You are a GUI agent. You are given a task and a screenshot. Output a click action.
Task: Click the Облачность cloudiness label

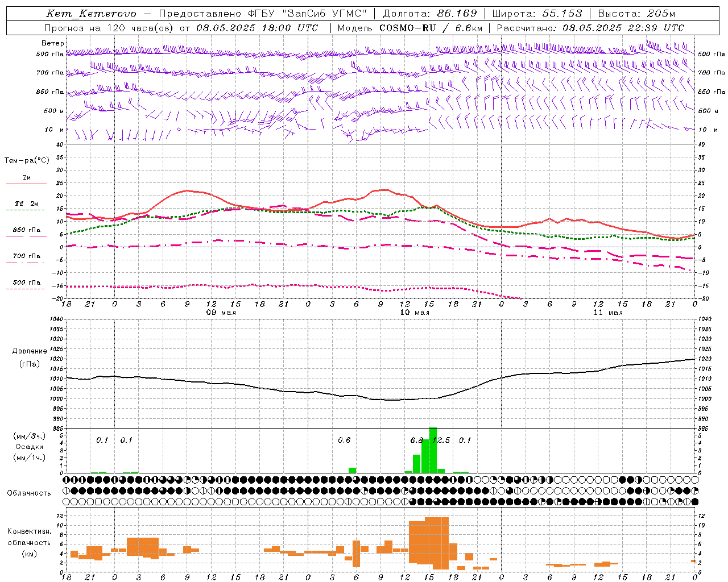(29, 493)
